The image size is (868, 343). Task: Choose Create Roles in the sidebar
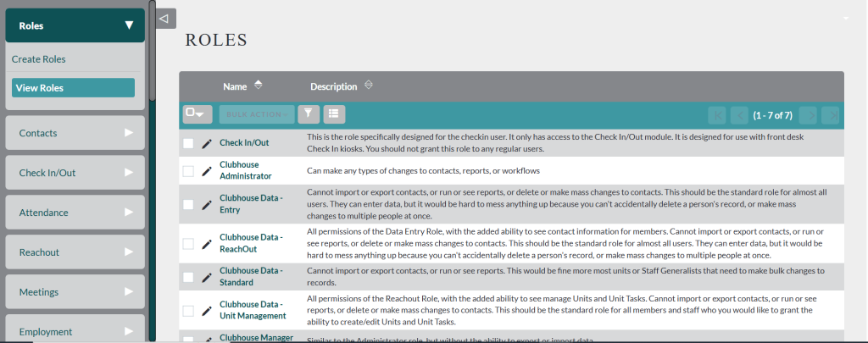39,59
